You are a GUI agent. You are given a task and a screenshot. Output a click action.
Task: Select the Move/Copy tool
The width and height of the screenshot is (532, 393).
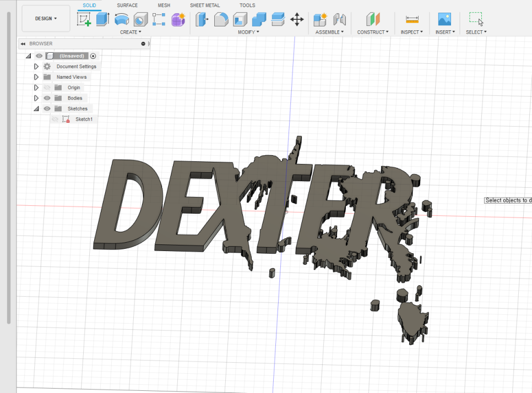297,19
